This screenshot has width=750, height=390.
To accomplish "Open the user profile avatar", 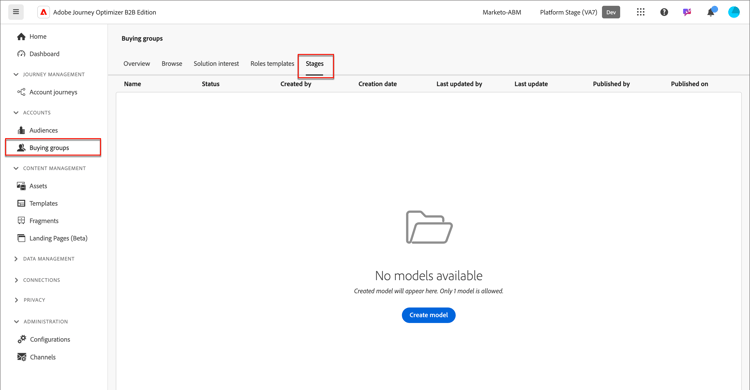I will 734,12.
